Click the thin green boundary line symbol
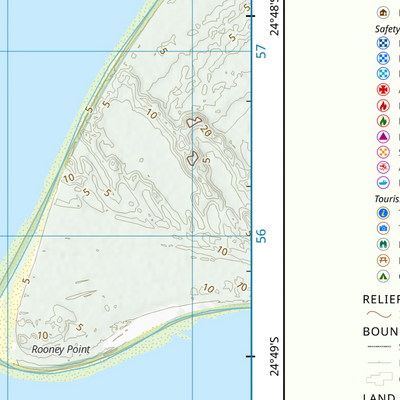The width and height of the screenshot is (400, 400). (x=379, y=362)
